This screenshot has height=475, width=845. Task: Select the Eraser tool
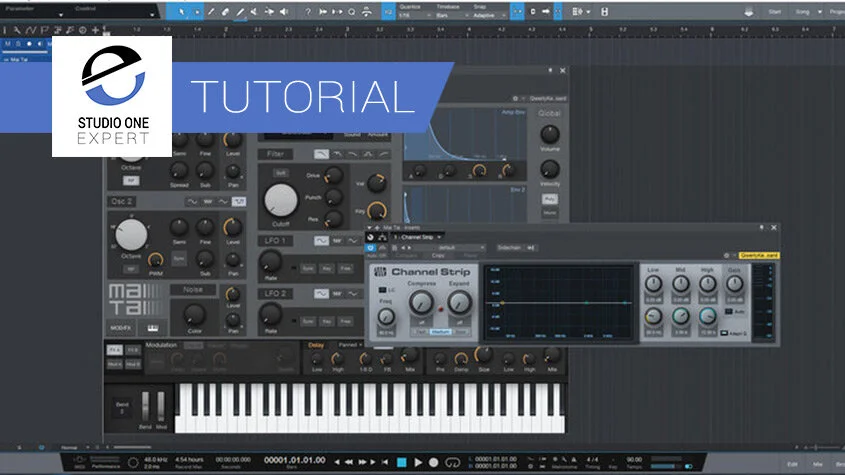pyautogui.click(x=226, y=12)
